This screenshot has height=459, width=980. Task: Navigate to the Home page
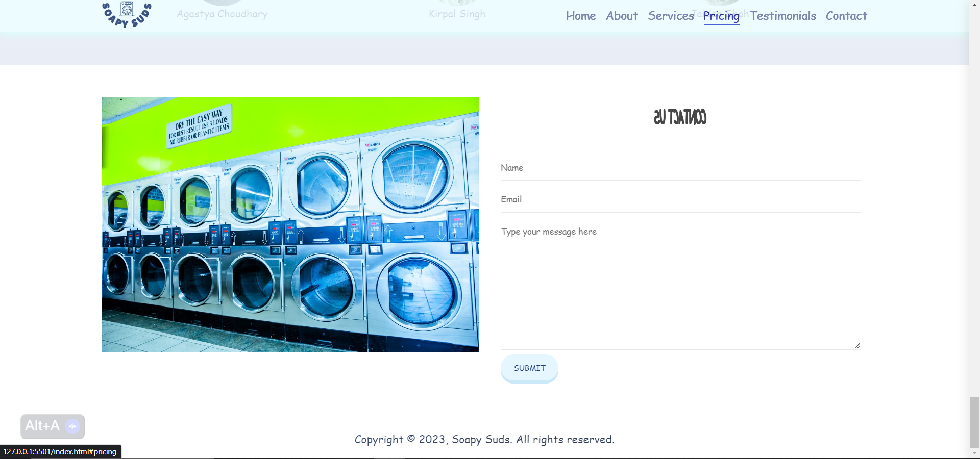580,16
